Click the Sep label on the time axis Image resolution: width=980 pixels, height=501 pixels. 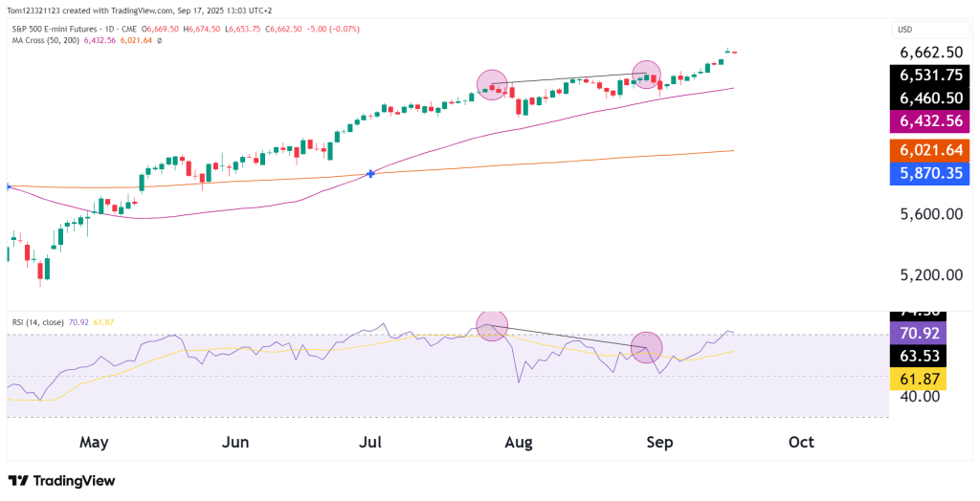[659, 443]
